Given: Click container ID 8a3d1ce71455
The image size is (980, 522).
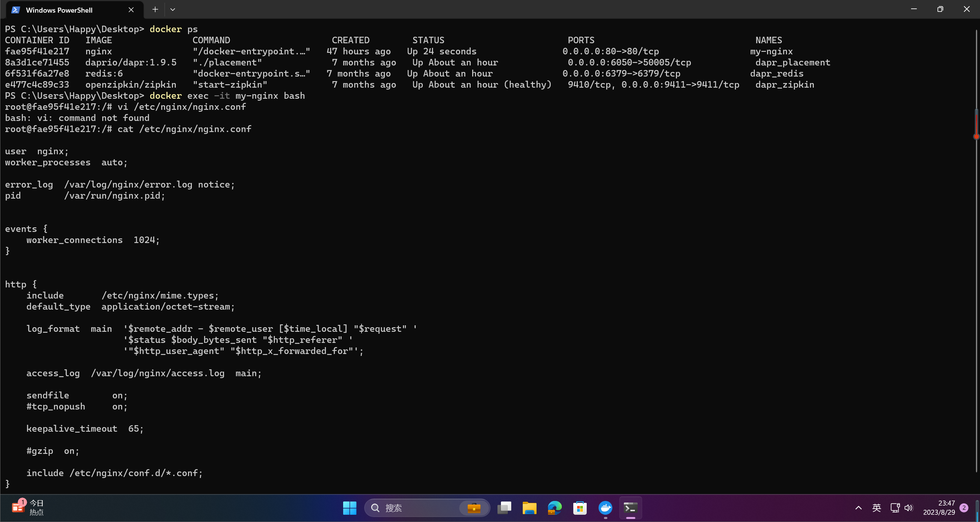Looking at the screenshot, I should 37,62.
